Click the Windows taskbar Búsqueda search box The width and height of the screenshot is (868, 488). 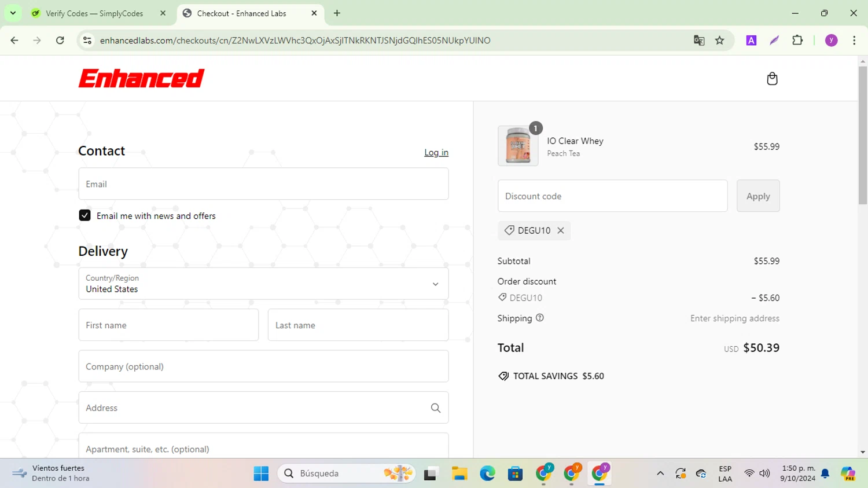(x=346, y=474)
